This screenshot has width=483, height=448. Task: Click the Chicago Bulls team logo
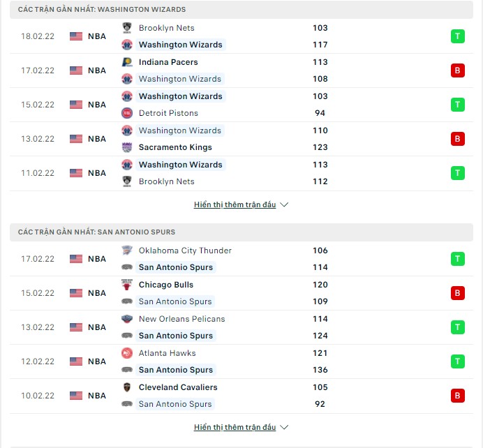click(x=127, y=285)
